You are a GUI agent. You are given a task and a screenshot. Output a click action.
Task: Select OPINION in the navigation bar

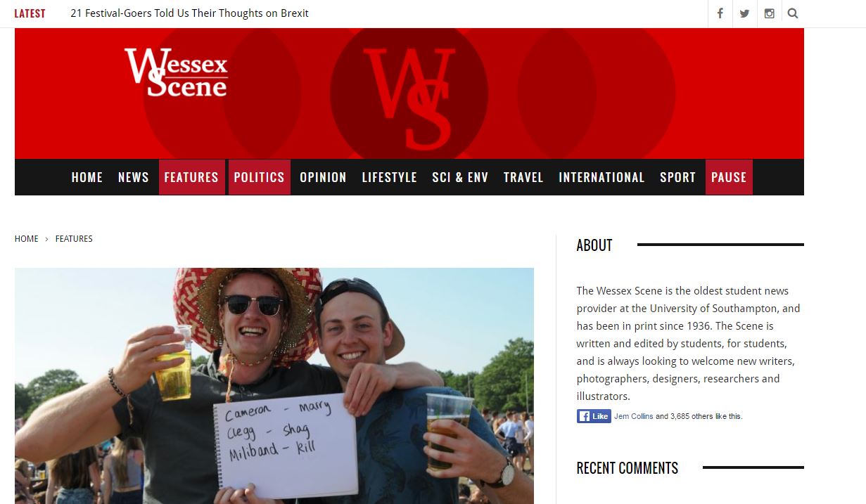point(323,177)
